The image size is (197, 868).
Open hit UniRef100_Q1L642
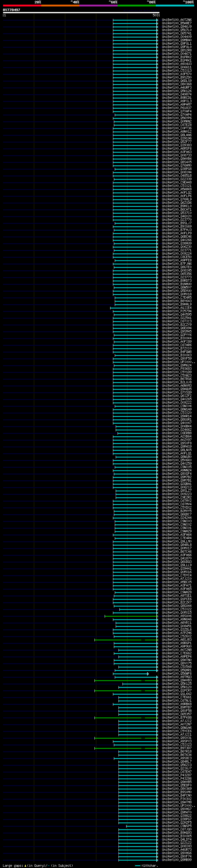point(177,694)
